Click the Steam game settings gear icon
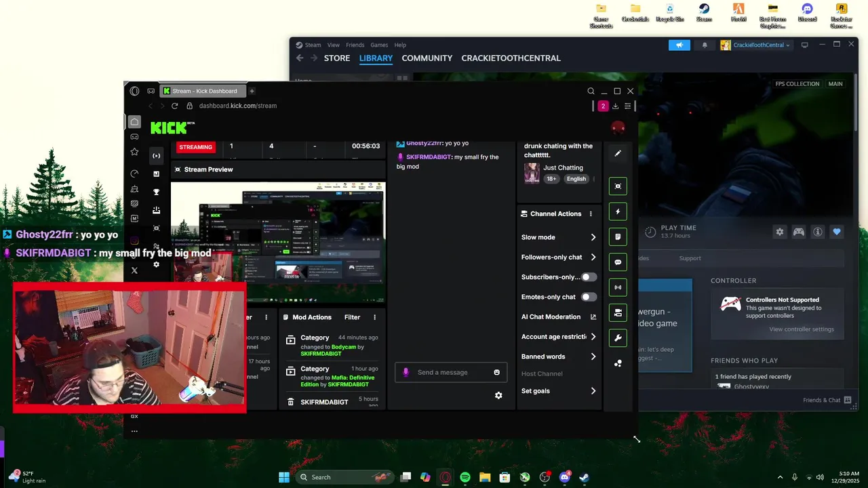 coord(780,232)
